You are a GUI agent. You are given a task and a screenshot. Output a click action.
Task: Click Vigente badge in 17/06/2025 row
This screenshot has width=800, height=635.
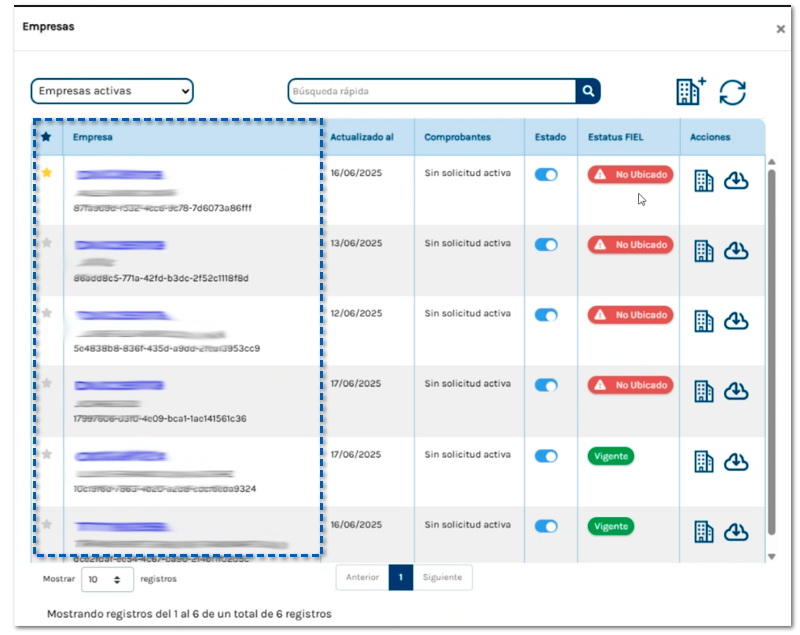611,456
